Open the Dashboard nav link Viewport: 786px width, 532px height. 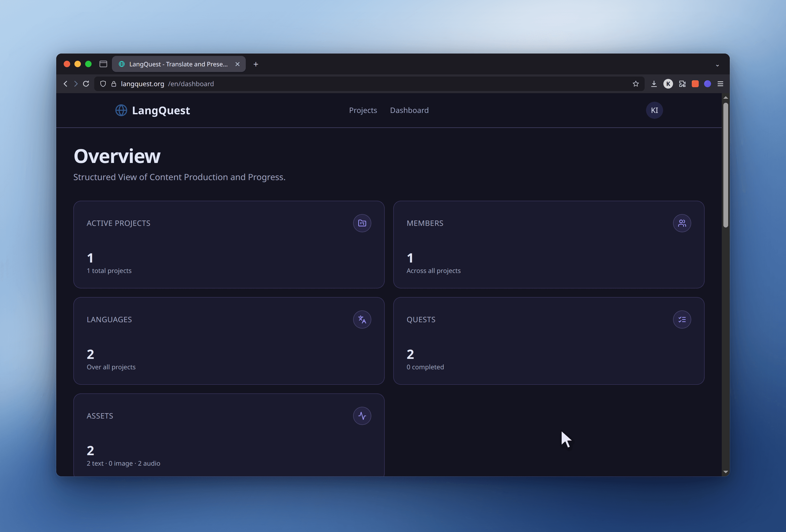click(x=409, y=110)
